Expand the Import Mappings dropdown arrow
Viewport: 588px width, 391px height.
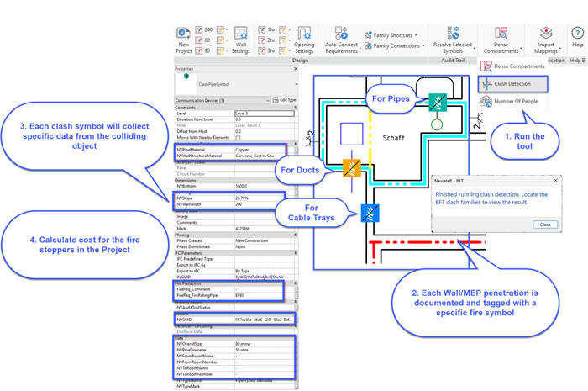(560, 49)
